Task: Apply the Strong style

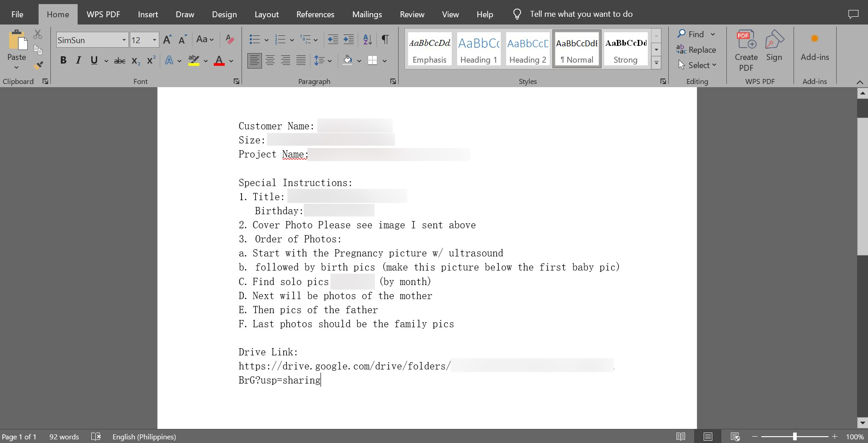Action: click(626, 49)
